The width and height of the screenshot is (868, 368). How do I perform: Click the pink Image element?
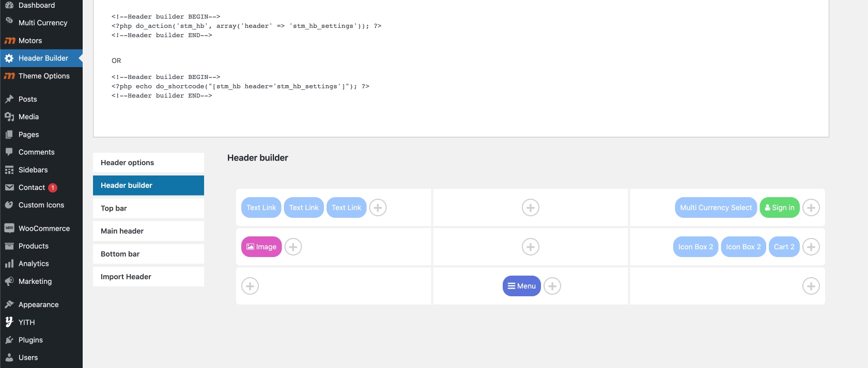(x=261, y=247)
